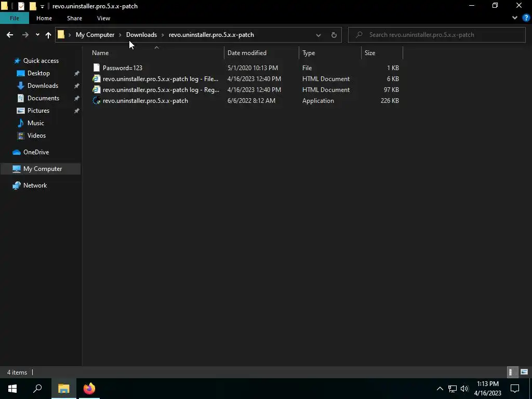Viewport: 532px width, 399px height.
Task: Click Downloads in the address breadcrumb
Action: click(x=141, y=35)
